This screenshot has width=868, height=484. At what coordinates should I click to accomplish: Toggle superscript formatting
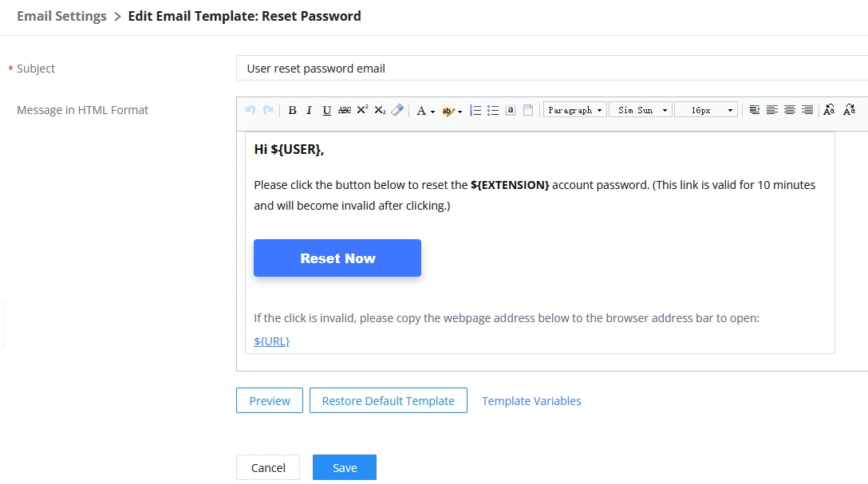tap(362, 110)
